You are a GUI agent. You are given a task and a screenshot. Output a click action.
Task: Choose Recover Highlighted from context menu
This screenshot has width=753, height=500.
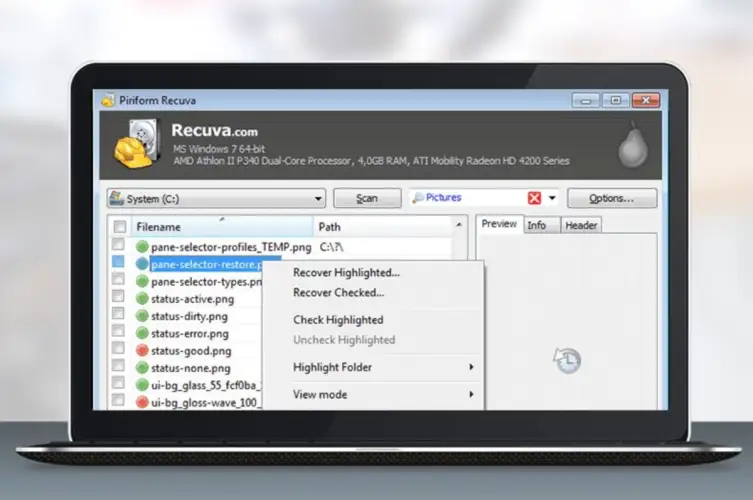tap(346, 272)
